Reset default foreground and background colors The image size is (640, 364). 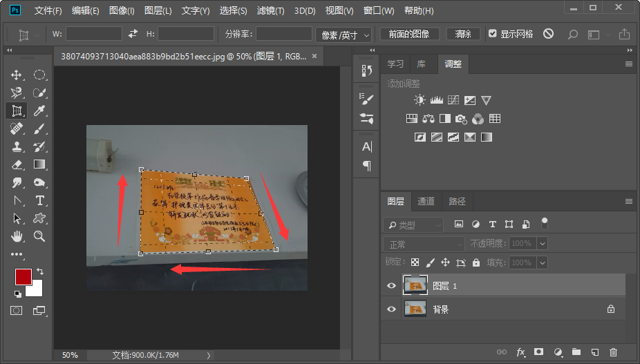pos(17,294)
